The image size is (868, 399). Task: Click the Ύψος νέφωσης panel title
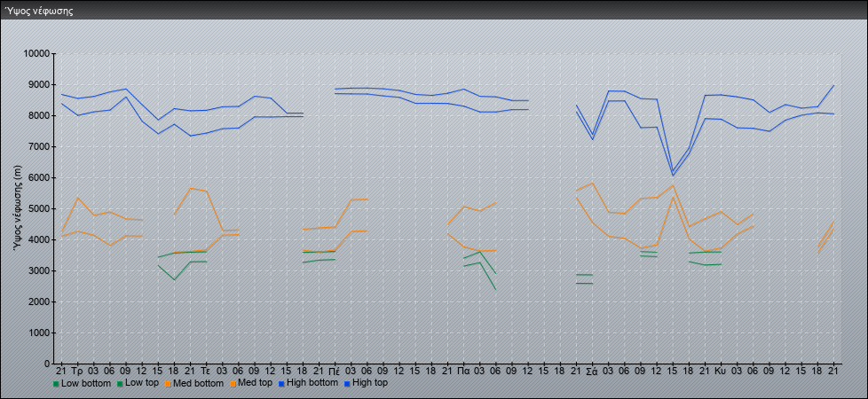(x=39, y=11)
